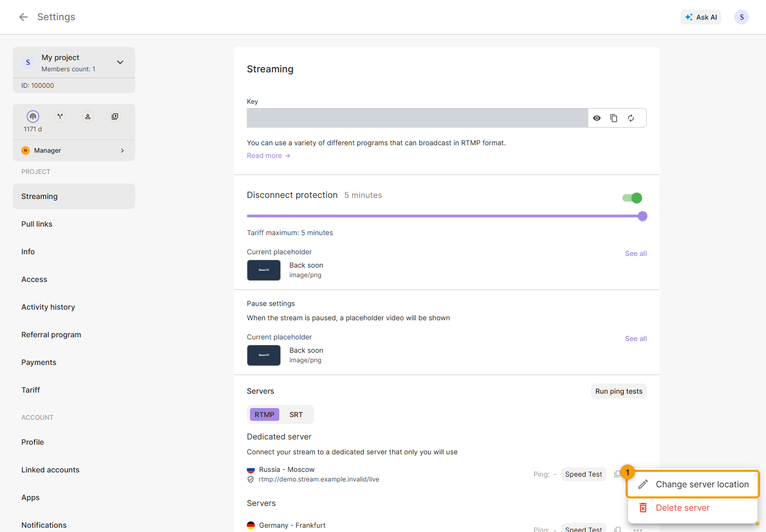The image size is (766, 532).
Task: Open Notifications settings
Action: coord(74,525)
